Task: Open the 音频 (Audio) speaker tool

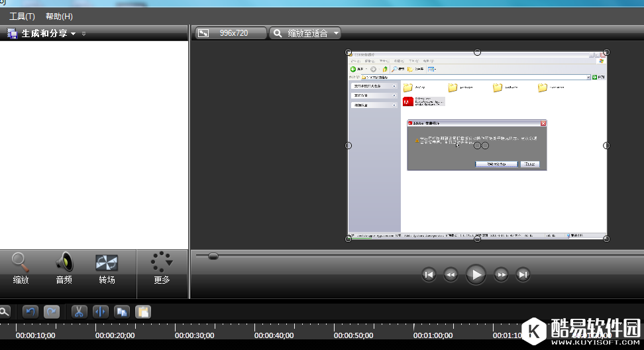Action: coord(64,268)
